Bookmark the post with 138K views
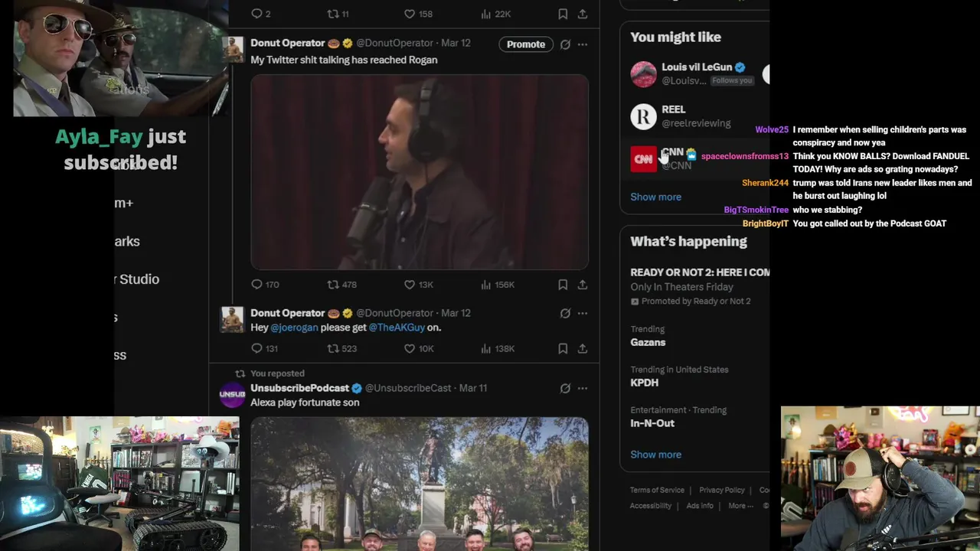 click(563, 348)
